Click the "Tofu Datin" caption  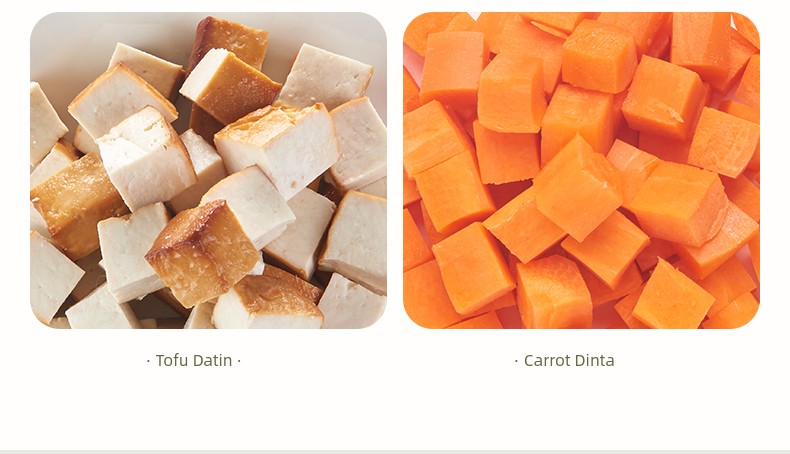[x=194, y=361]
